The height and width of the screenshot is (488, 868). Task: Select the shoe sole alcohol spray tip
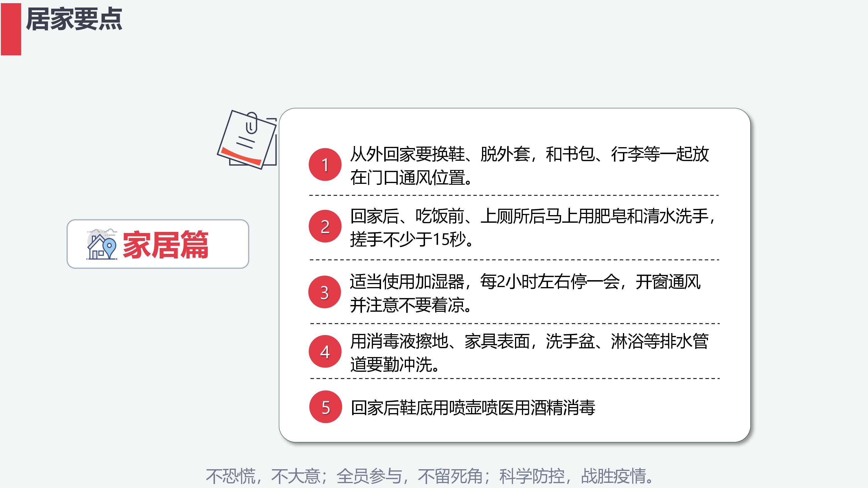(x=473, y=408)
